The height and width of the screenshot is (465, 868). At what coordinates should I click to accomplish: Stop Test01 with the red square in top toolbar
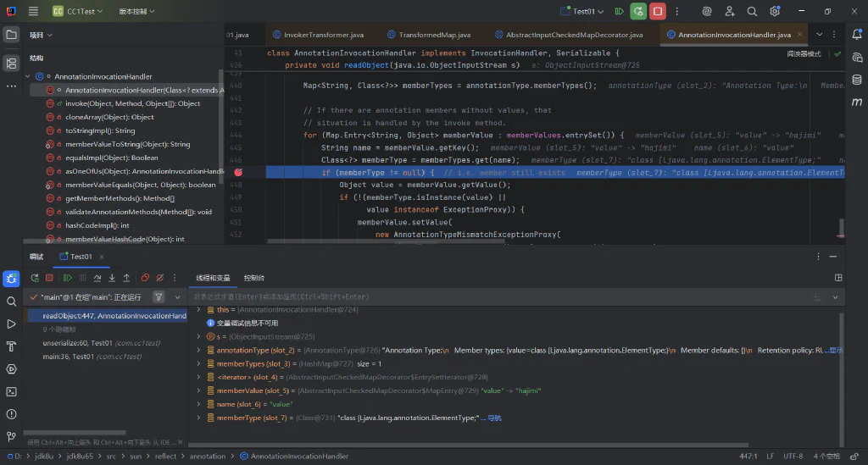658,11
